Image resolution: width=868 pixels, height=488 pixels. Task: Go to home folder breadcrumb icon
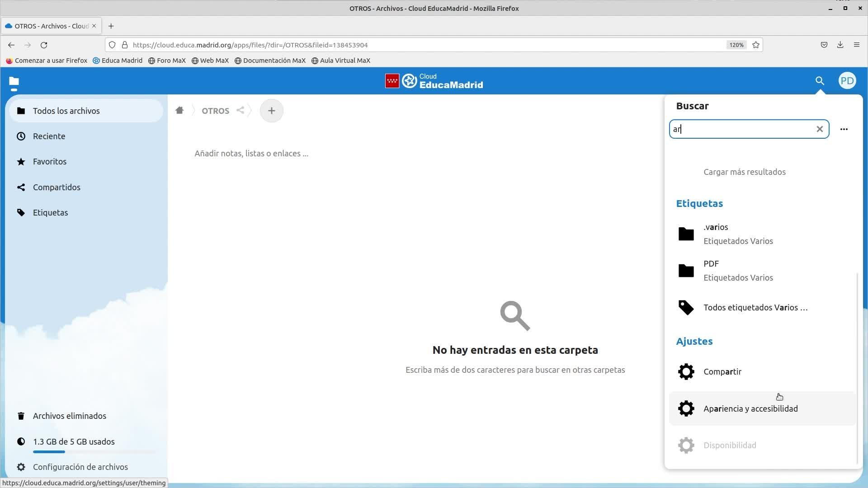click(179, 111)
